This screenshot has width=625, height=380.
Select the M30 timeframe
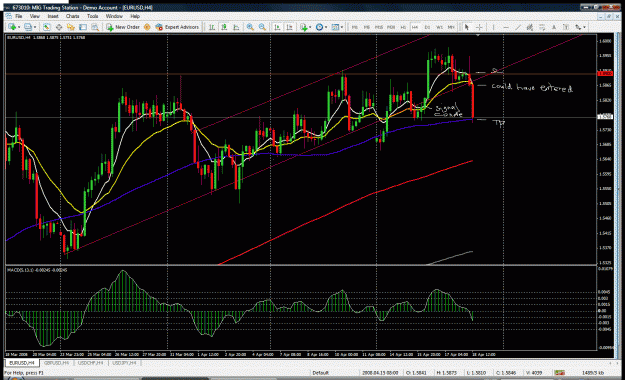click(391, 27)
